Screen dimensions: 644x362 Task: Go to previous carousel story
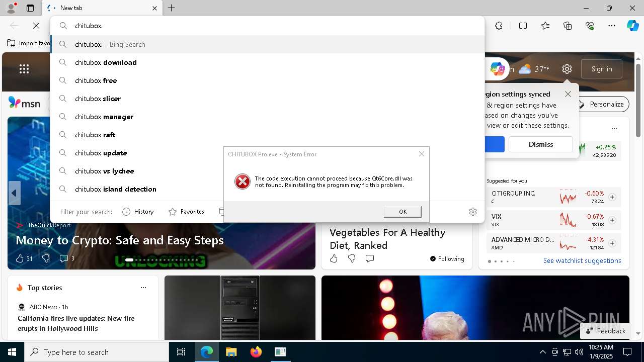click(14, 193)
